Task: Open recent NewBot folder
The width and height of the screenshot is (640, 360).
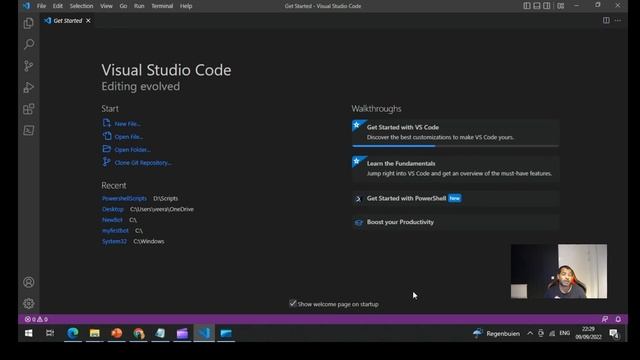Action: (x=112, y=220)
